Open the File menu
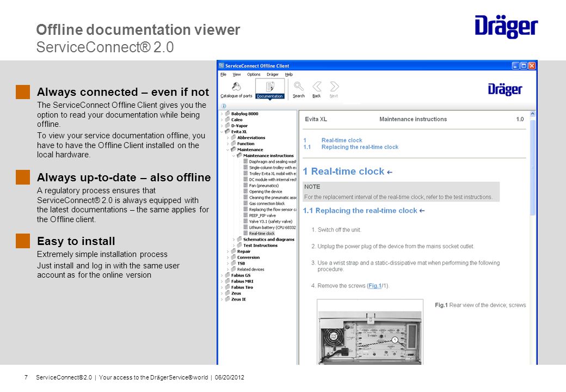Image resolution: width=566 pixels, height=392 pixels. click(x=224, y=75)
